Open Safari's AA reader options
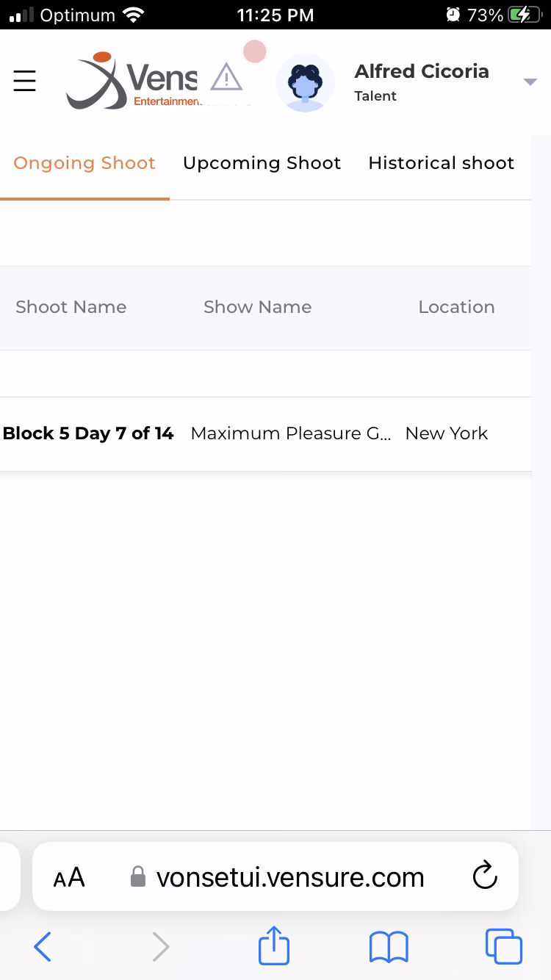This screenshot has height=980, width=551. click(x=69, y=877)
